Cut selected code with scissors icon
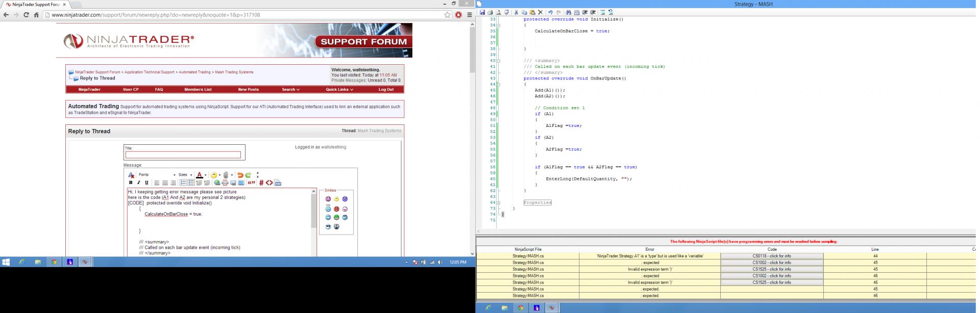Image resolution: width=980 pixels, height=313 pixels. click(x=516, y=12)
